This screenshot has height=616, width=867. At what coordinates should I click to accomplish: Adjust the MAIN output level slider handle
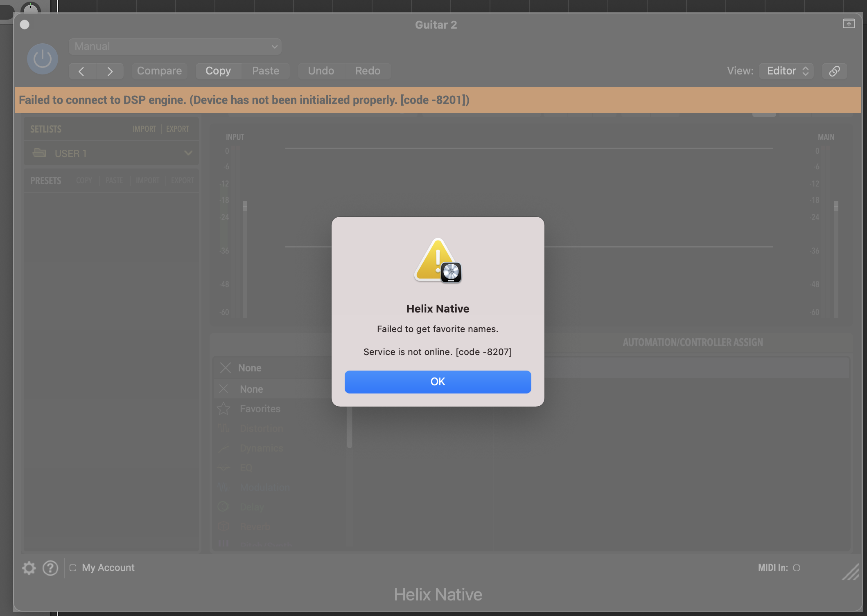836,206
